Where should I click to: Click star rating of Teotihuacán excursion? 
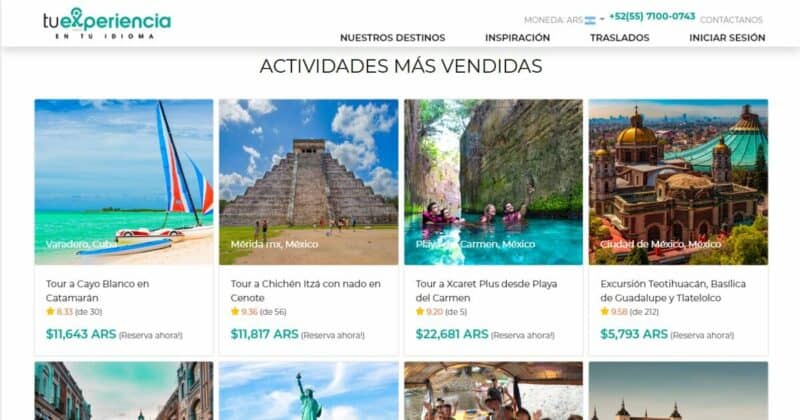pyautogui.click(x=629, y=311)
